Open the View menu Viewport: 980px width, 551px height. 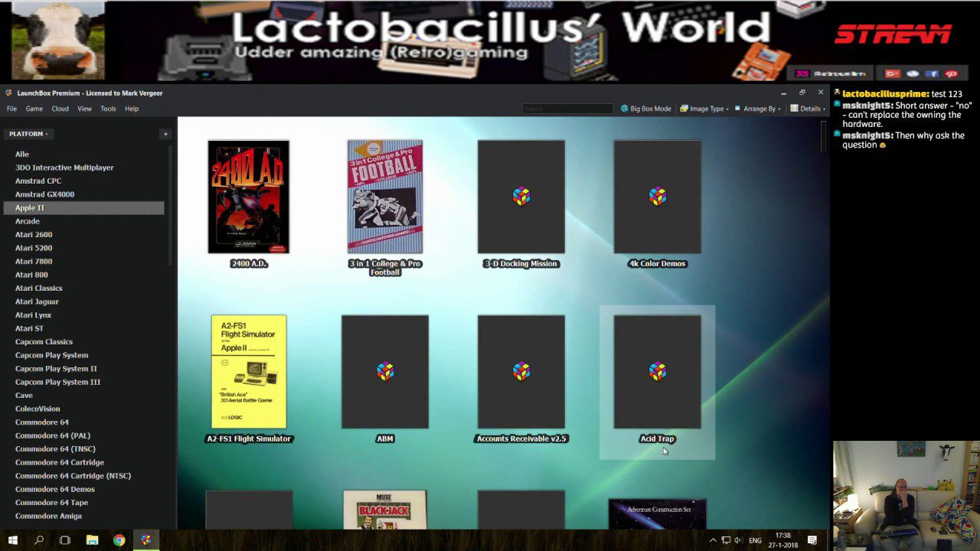(84, 109)
